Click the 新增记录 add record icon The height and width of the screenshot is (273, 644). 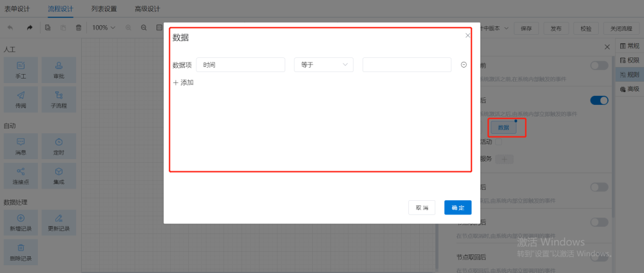click(21, 221)
